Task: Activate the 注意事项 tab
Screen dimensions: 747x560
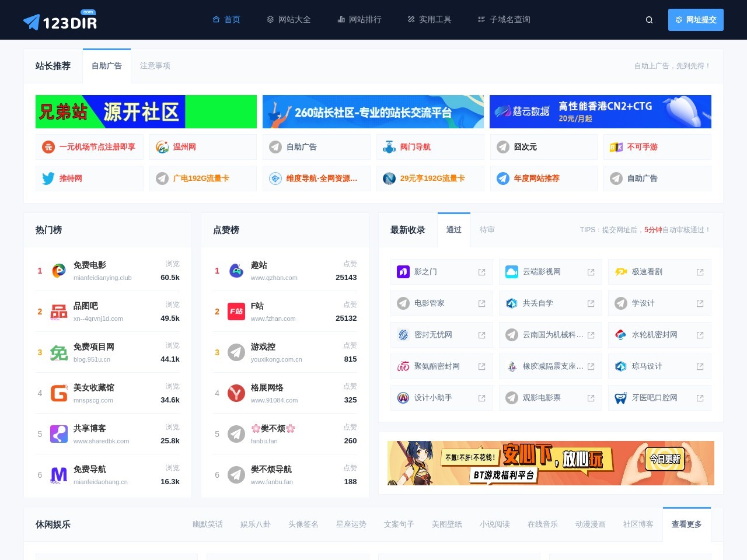Action: click(155, 65)
